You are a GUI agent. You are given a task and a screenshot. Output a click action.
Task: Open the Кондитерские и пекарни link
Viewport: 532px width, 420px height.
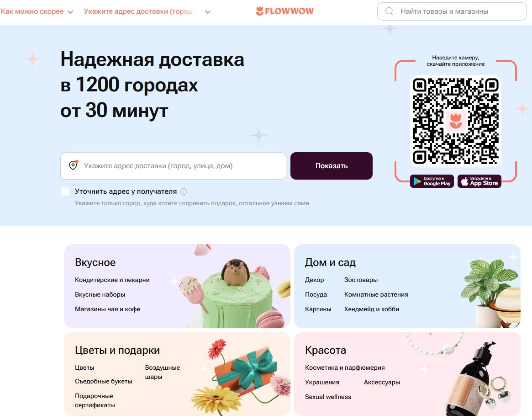coord(112,280)
